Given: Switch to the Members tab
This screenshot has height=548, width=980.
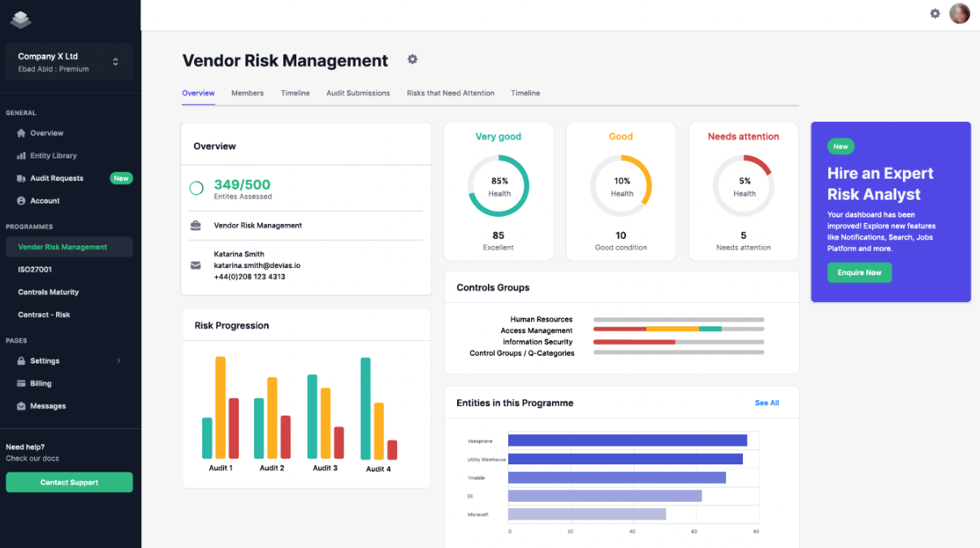Looking at the screenshot, I should click(247, 93).
